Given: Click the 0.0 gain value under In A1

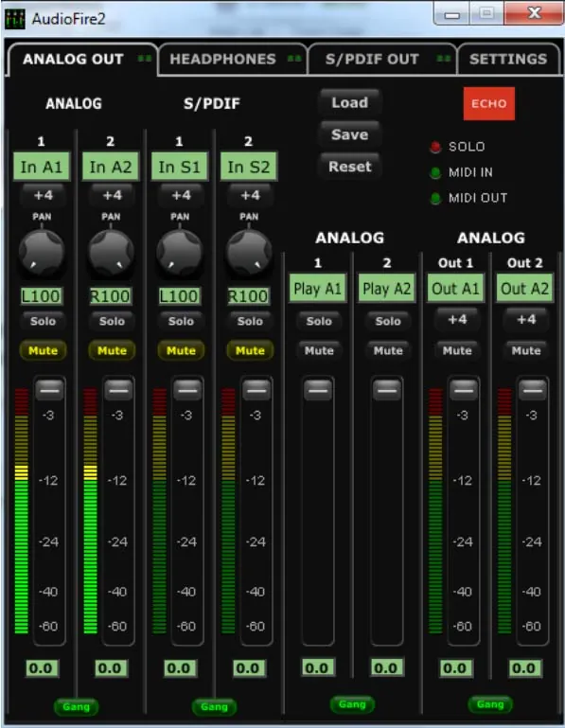Looking at the screenshot, I should coord(41,668).
